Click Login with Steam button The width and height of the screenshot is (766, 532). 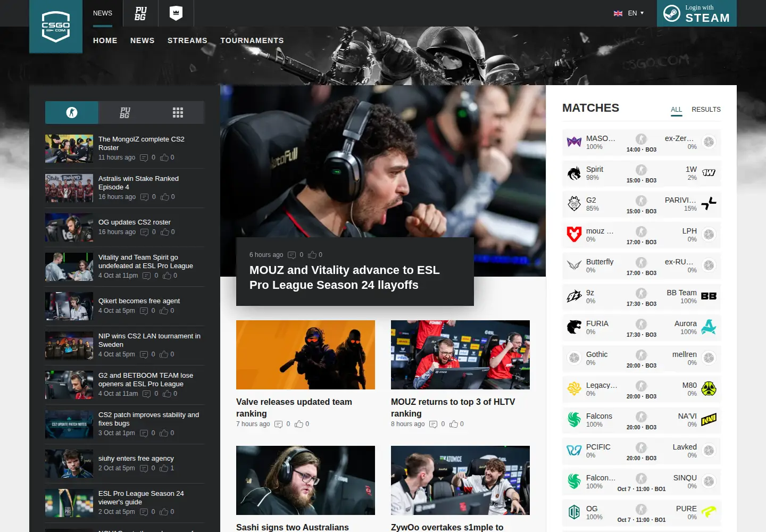(x=697, y=13)
